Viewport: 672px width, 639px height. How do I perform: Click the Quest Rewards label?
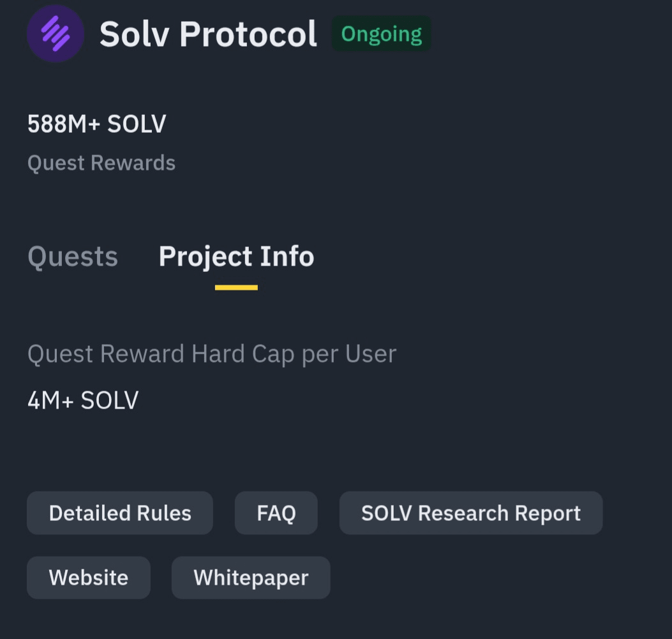click(101, 163)
